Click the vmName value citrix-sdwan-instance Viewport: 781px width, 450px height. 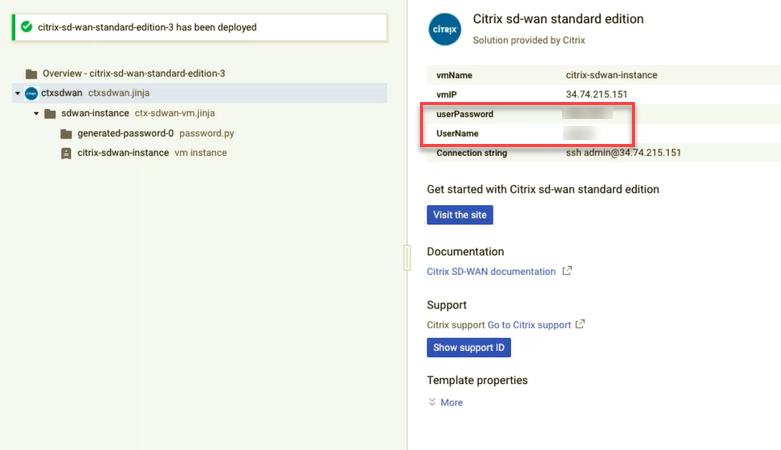point(611,75)
